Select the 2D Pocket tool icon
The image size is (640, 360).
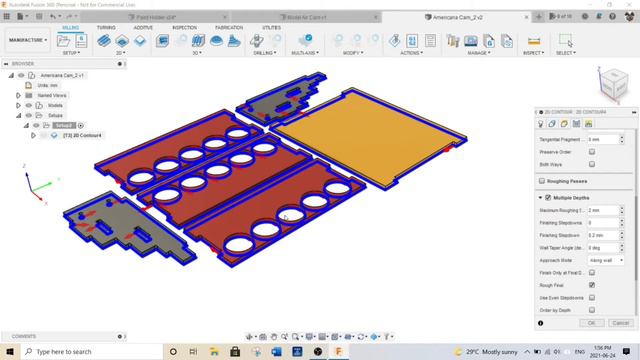(x=122, y=40)
